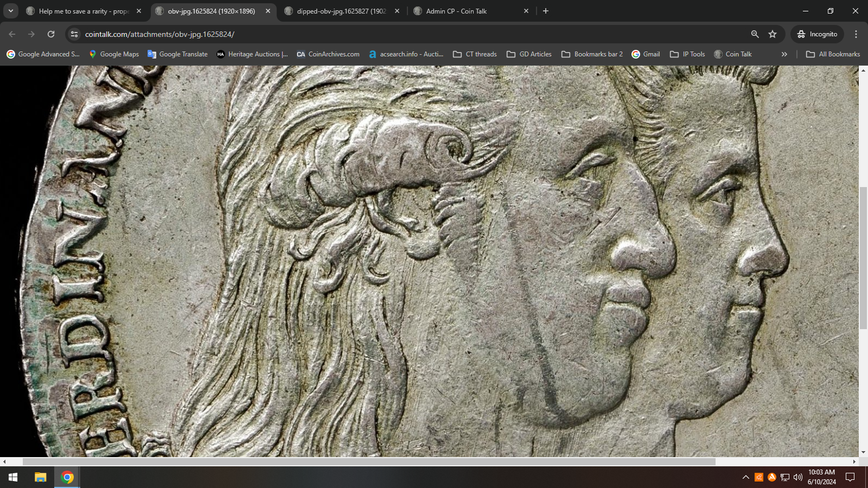This screenshot has width=868, height=488.
Task: Open the Windows Start menu
Action: pos(13,477)
